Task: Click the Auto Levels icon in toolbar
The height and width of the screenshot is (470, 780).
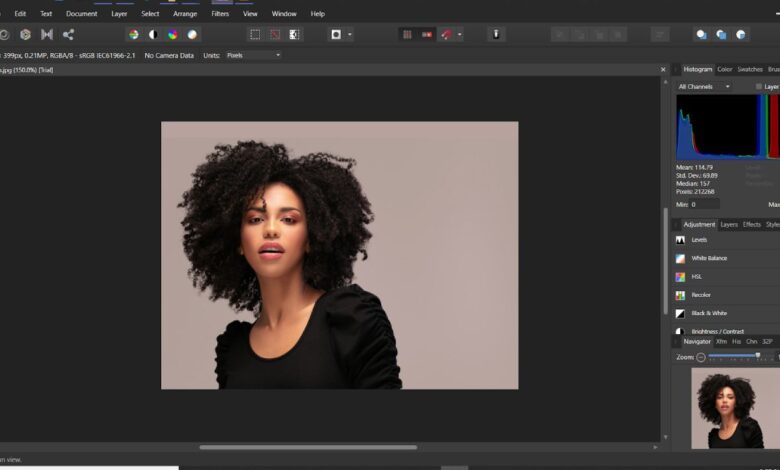Action: pyautogui.click(x=133, y=34)
